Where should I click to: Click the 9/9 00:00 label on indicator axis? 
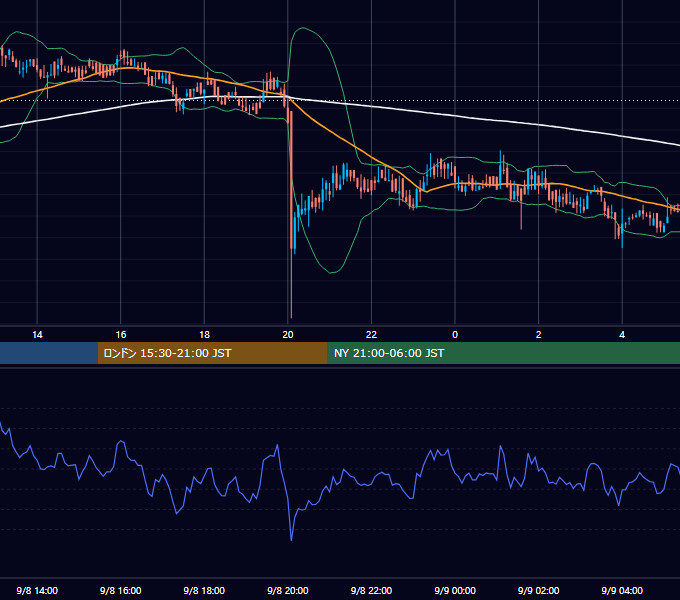pyautogui.click(x=455, y=590)
